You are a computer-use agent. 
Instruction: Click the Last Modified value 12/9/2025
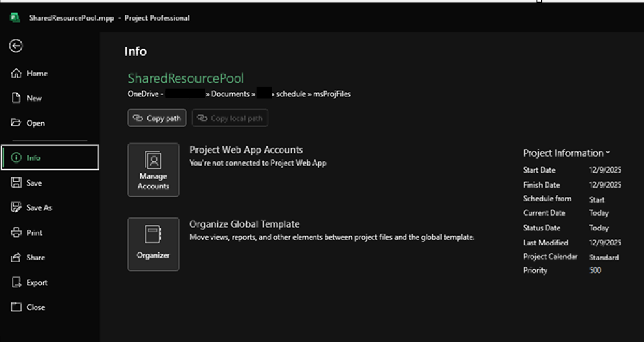605,243
